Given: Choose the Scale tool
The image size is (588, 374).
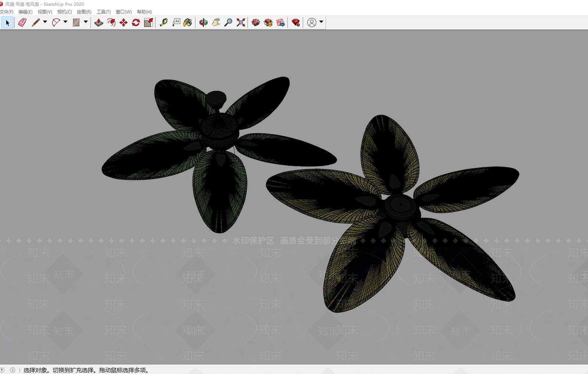Looking at the screenshot, I should 148,23.
